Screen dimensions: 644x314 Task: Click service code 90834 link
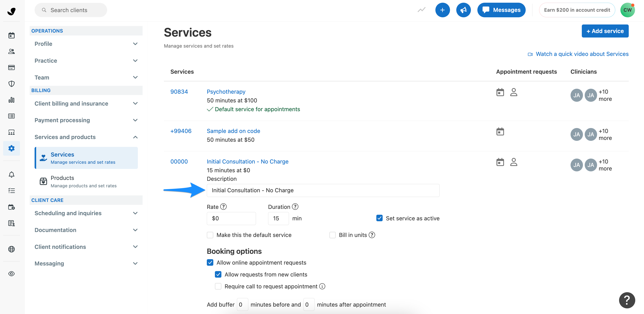(x=179, y=92)
